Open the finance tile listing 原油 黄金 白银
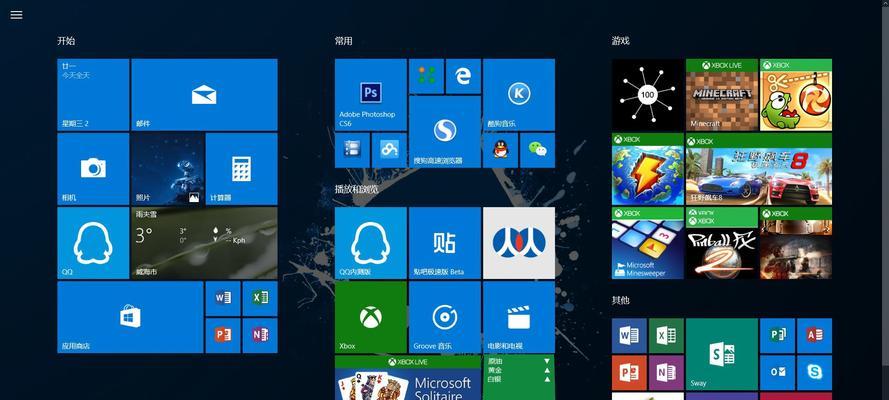The width and height of the screenshot is (889, 400). (x=519, y=378)
